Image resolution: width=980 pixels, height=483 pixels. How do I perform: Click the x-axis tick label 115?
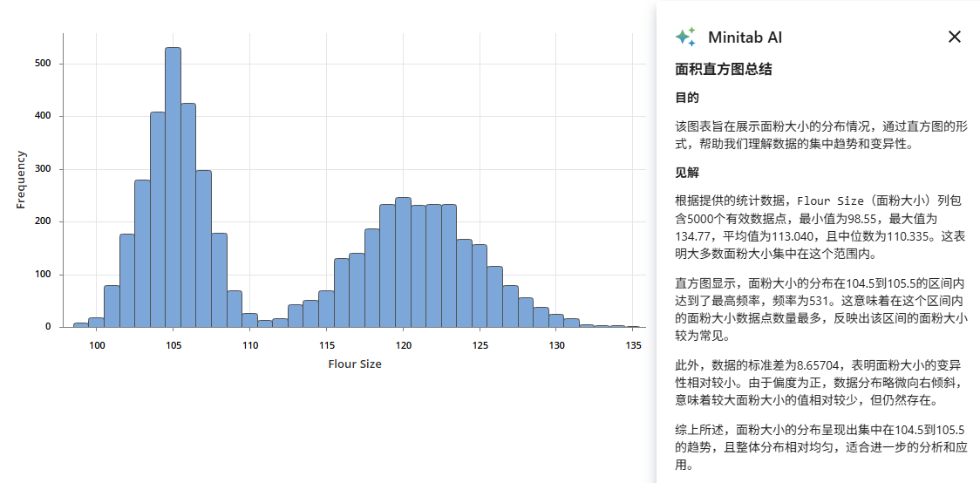(x=326, y=345)
